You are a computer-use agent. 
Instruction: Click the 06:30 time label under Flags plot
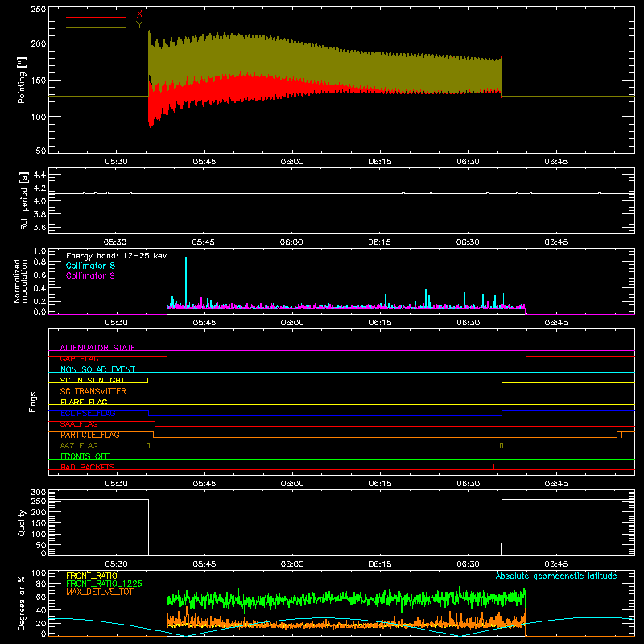point(469,484)
